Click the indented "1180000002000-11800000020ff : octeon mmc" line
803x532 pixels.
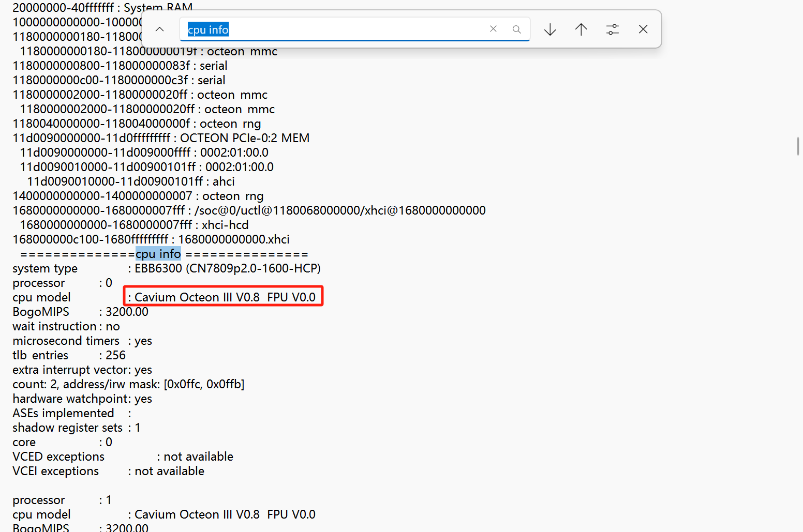point(147,109)
